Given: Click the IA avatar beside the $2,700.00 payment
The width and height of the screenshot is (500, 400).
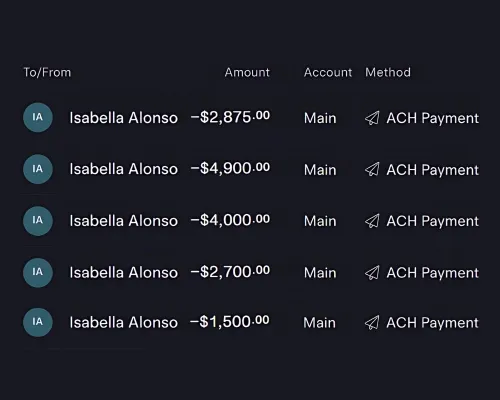Looking at the screenshot, I should 38,272.
